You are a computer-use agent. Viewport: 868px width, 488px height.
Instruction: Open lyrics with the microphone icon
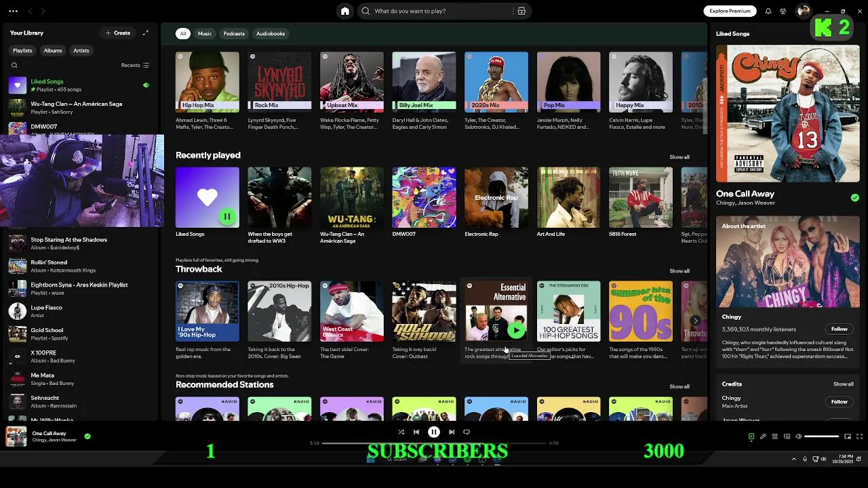click(x=763, y=436)
